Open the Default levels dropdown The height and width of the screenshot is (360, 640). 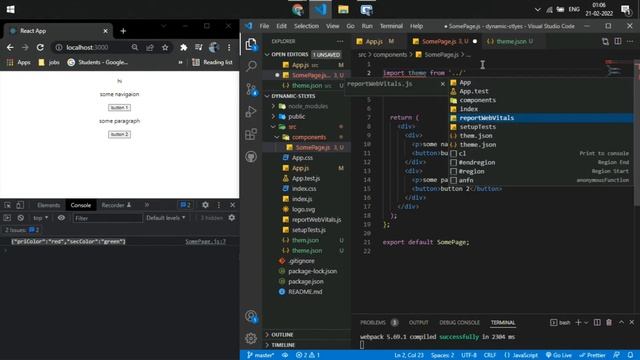(x=166, y=218)
